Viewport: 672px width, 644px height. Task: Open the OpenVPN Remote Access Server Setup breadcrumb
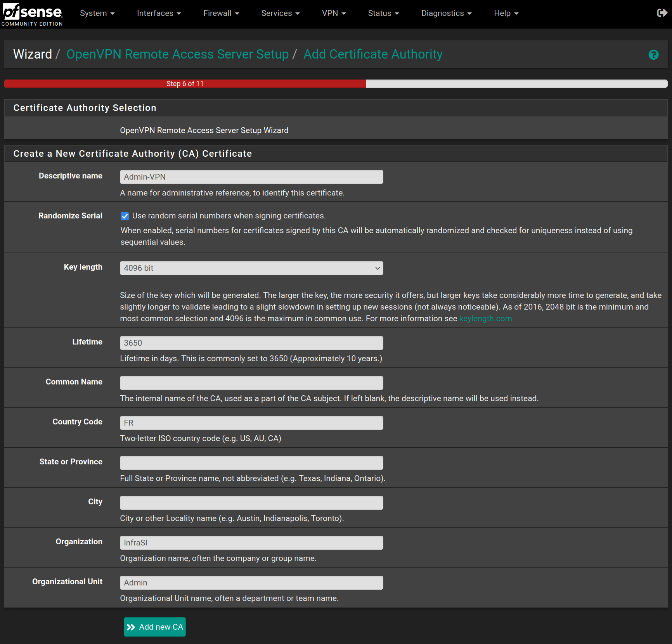coord(178,54)
